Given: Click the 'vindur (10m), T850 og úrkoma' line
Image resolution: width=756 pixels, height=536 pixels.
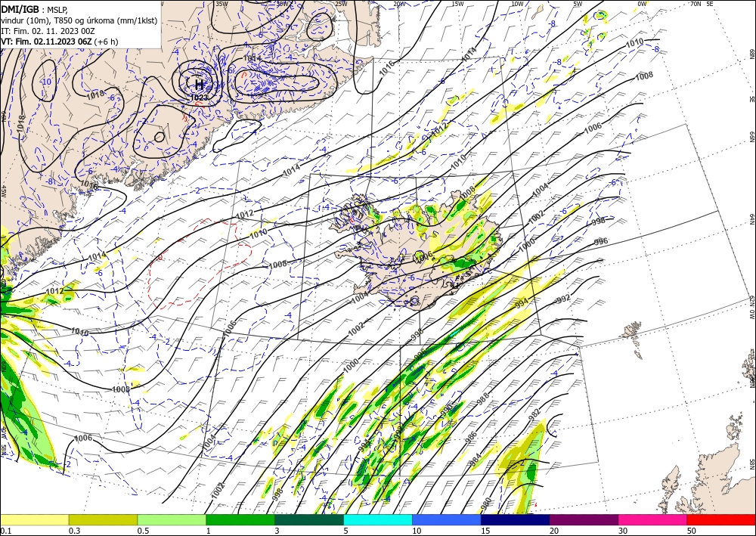Looking at the screenshot, I should 79,20.
